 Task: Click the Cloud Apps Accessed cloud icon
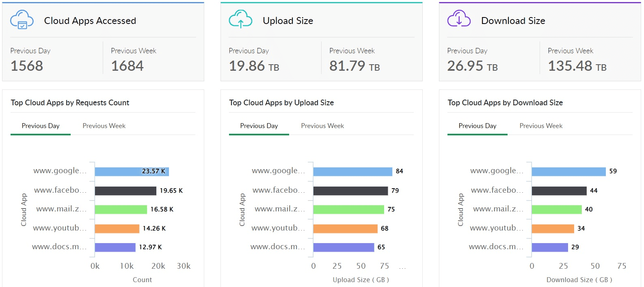22,20
